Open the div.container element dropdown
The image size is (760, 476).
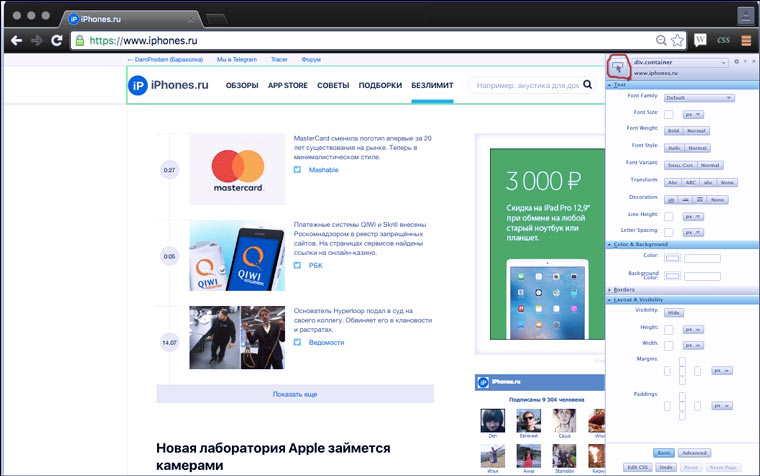[680, 63]
